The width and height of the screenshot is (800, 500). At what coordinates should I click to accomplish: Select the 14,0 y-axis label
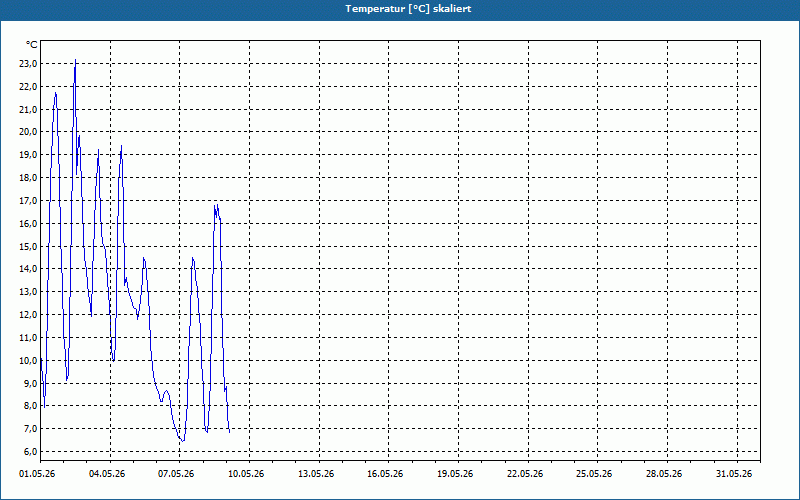(x=28, y=268)
